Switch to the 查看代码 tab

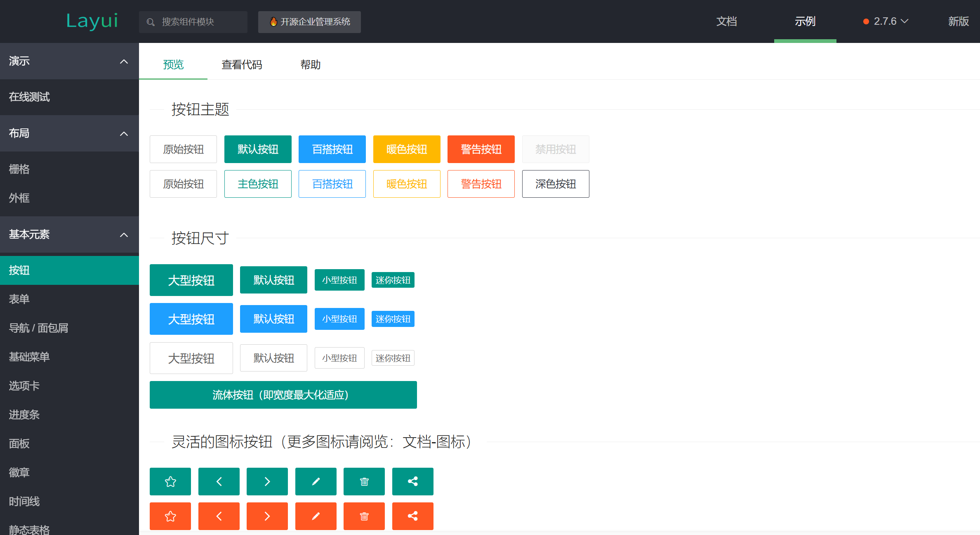242,65
